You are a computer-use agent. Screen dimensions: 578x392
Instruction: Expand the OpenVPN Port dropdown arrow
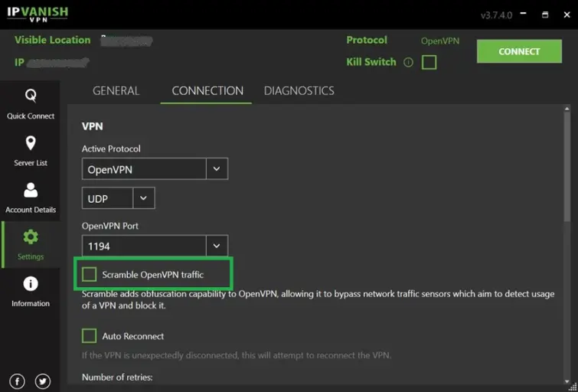[217, 246]
